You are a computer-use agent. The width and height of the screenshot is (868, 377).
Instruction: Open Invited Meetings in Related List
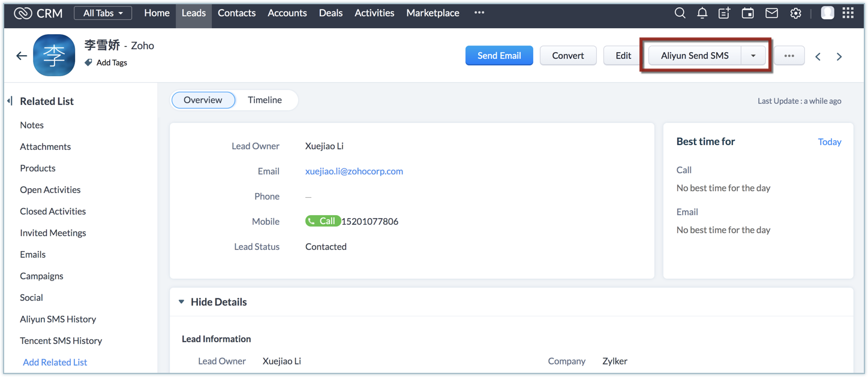click(x=53, y=233)
